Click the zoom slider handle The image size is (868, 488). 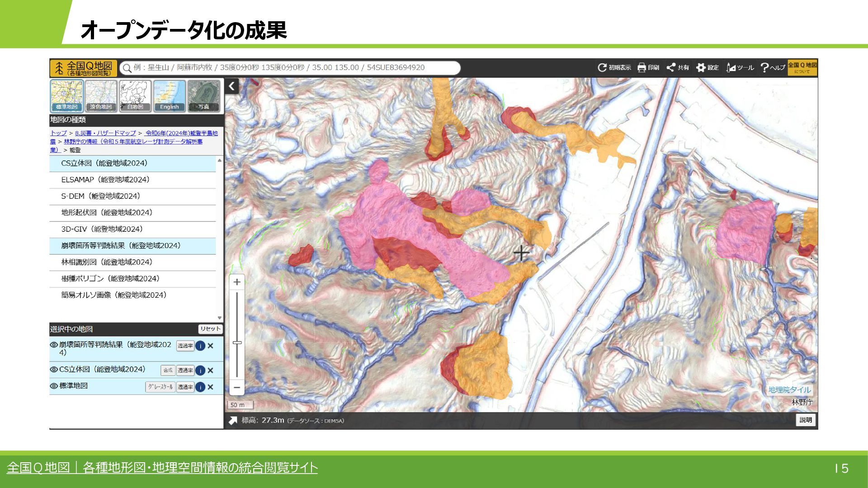pos(237,343)
